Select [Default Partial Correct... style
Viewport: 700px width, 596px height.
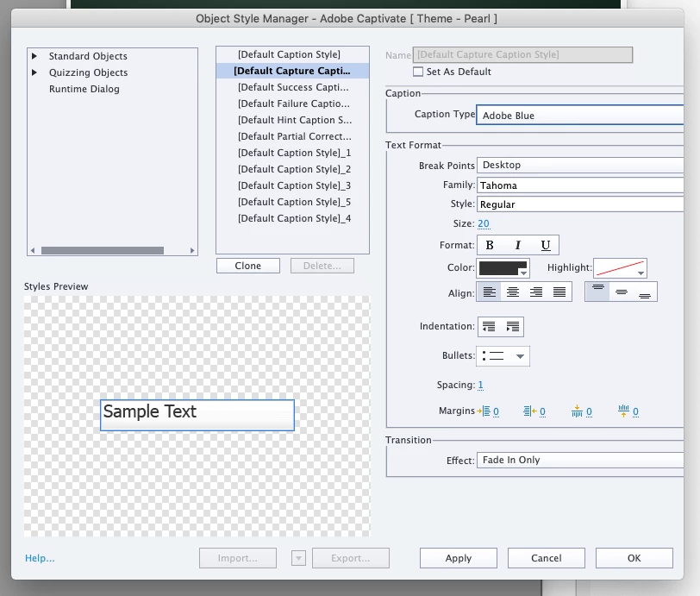292,136
